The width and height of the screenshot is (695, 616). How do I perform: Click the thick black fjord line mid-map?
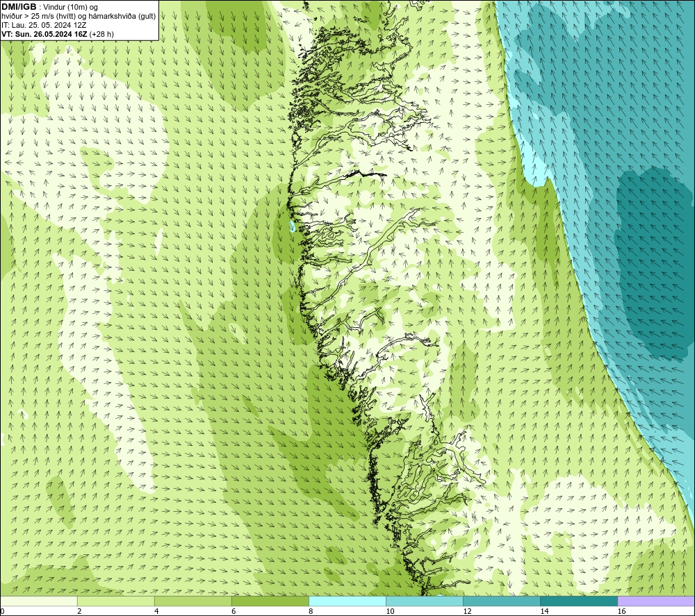click(366, 174)
